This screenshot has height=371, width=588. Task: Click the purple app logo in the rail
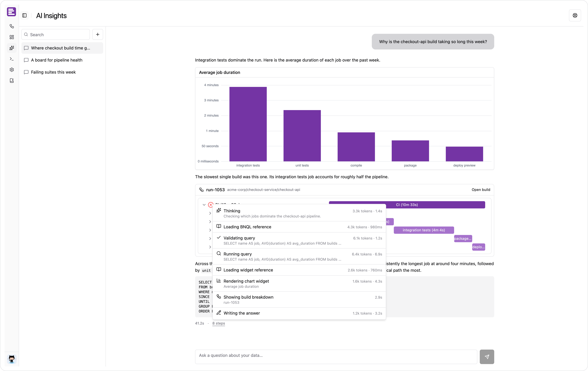point(11,12)
